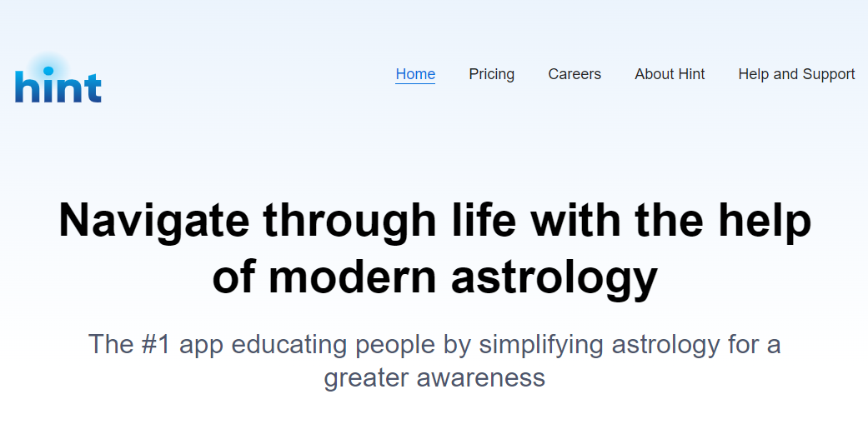Viewport: 868px width, 434px height.
Task: Click the word "modern" in the headline
Action: pyautogui.click(x=354, y=277)
